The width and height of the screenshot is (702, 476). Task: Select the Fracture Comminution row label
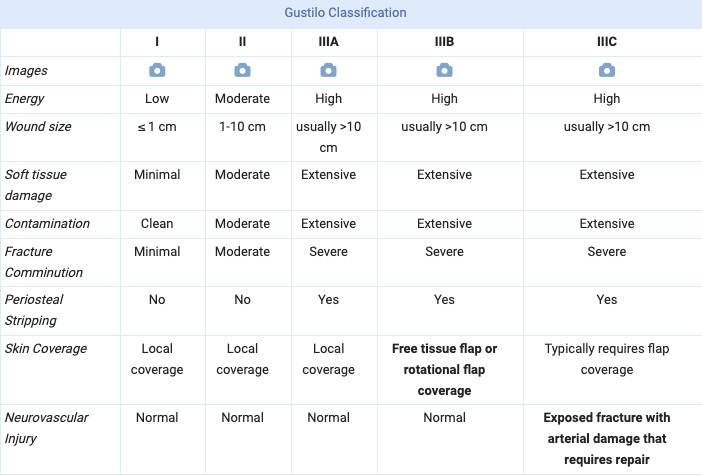coord(43,262)
